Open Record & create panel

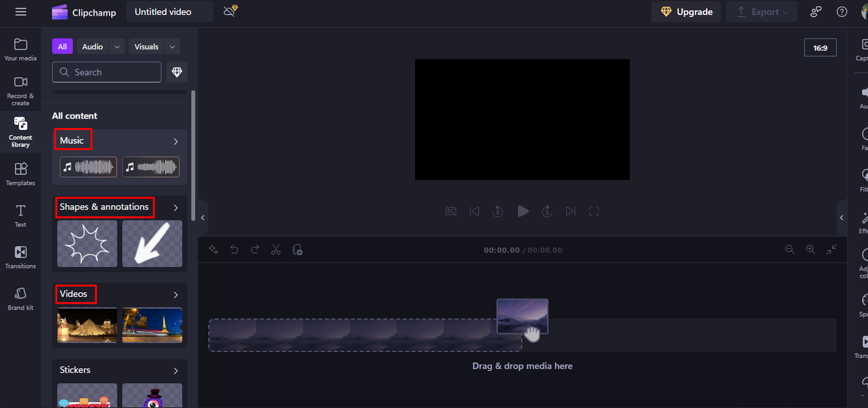point(20,91)
